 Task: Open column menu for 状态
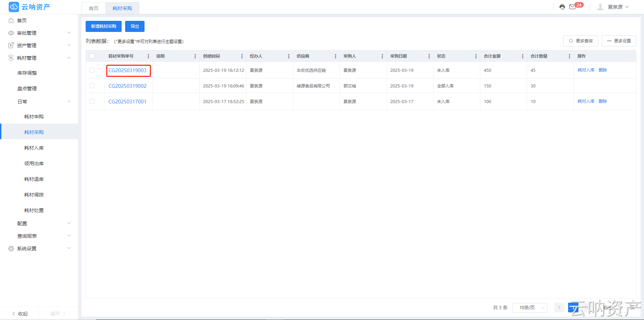(476, 56)
